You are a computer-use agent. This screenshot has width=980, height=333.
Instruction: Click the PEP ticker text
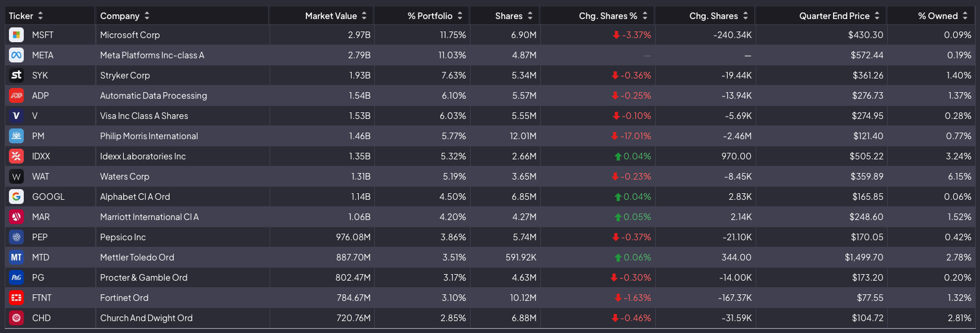[40, 237]
